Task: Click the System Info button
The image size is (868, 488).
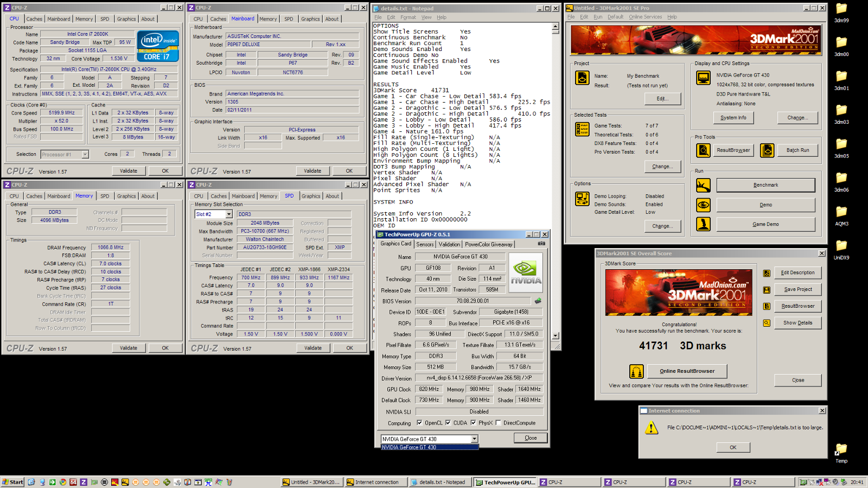Action: point(733,118)
